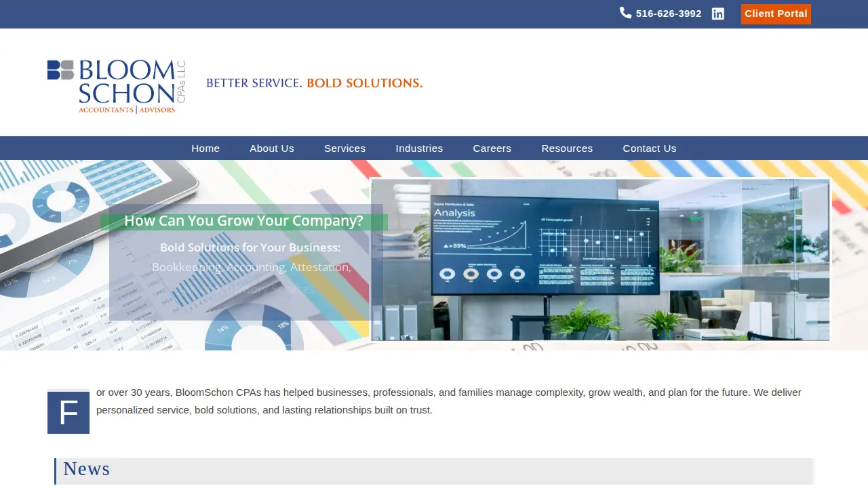Image resolution: width=868 pixels, height=488 pixels.
Task: Click the drop cap letter F
Action: coord(68,413)
